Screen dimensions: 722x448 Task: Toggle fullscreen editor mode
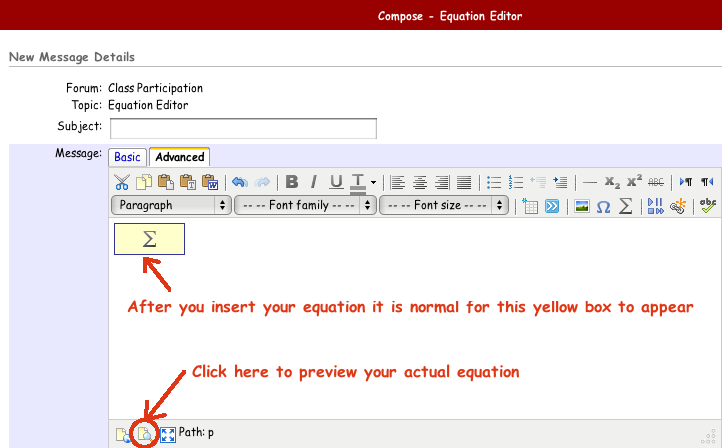pos(168,435)
